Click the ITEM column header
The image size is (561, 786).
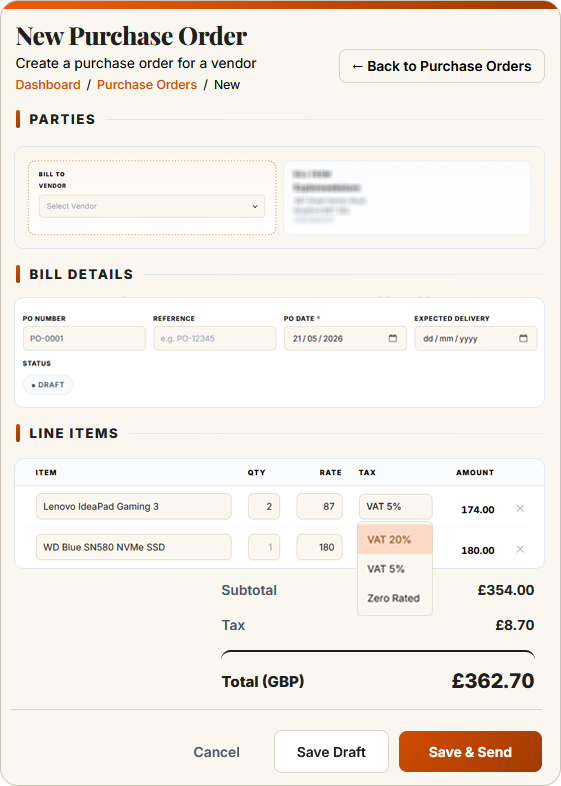click(x=46, y=472)
